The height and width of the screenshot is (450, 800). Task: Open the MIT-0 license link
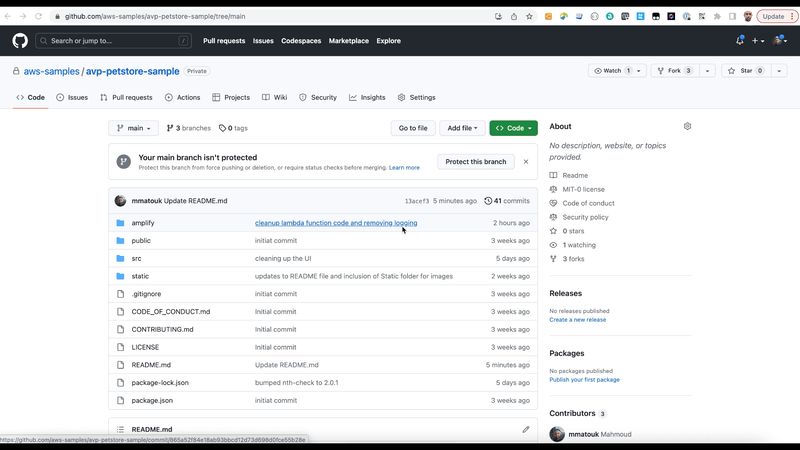tap(583, 189)
